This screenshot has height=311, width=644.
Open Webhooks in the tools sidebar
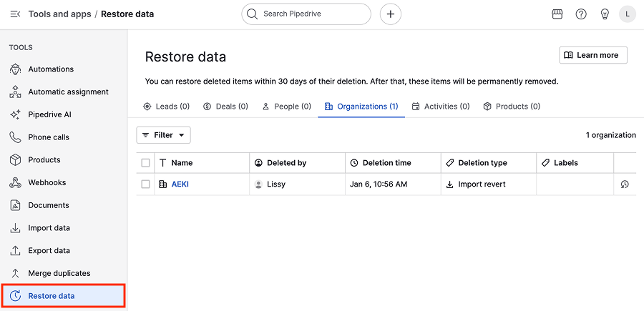coord(47,182)
